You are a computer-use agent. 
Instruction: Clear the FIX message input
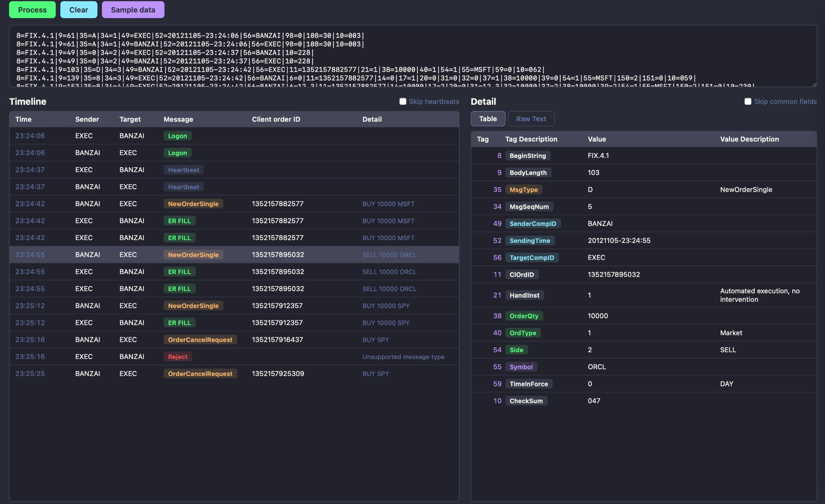point(79,10)
